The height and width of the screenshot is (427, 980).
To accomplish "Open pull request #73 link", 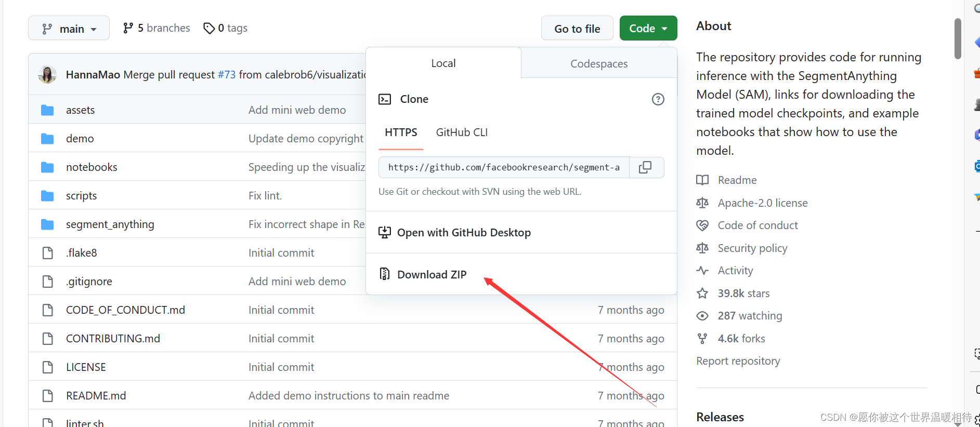I will point(227,75).
